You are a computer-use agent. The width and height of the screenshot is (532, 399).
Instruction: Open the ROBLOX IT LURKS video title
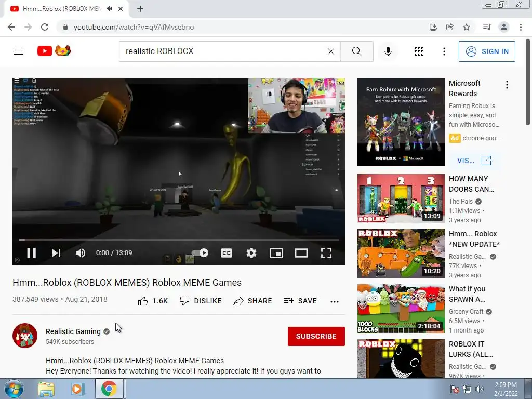(471, 349)
